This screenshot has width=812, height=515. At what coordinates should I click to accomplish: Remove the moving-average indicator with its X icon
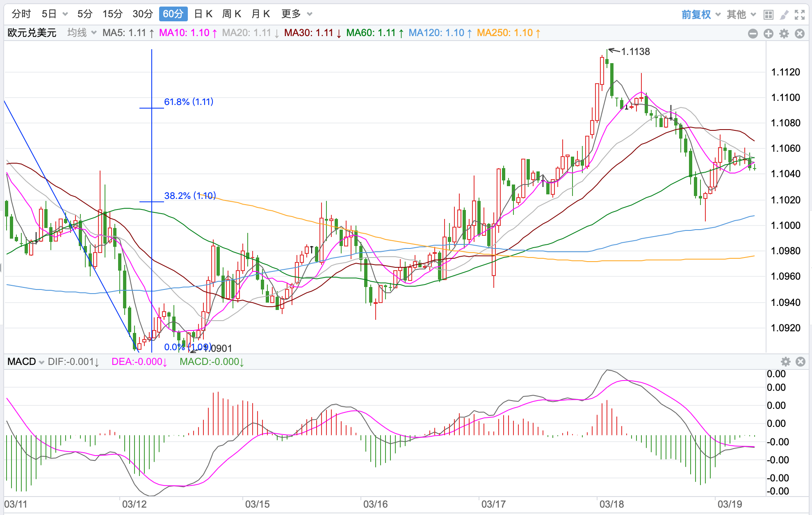(799, 34)
